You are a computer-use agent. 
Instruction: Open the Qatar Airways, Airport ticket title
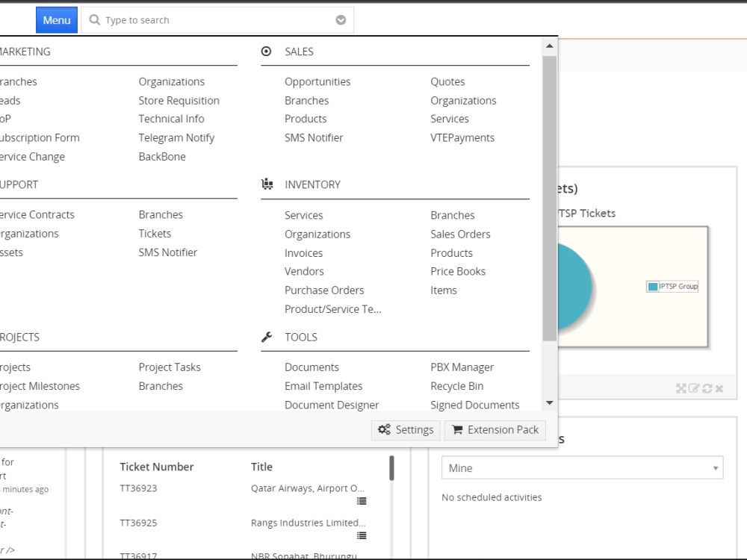pyautogui.click(x=307, y=488)
